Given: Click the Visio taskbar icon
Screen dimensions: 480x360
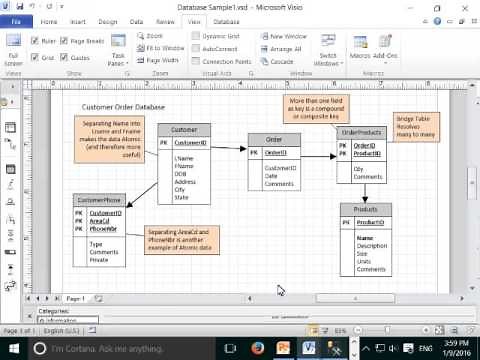Looking at the screenshot, I should (x=309, y=349).
